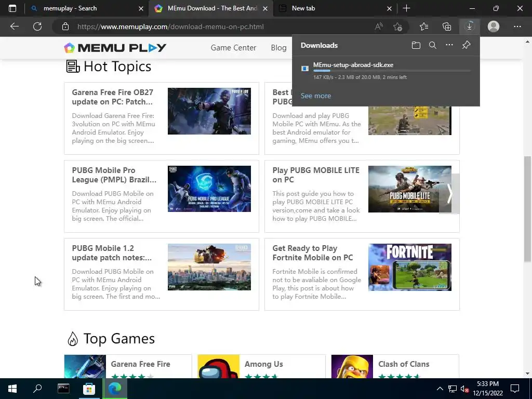Show hidden system tray icons
The height and width of the screenshot is (399, 532).
440,389
